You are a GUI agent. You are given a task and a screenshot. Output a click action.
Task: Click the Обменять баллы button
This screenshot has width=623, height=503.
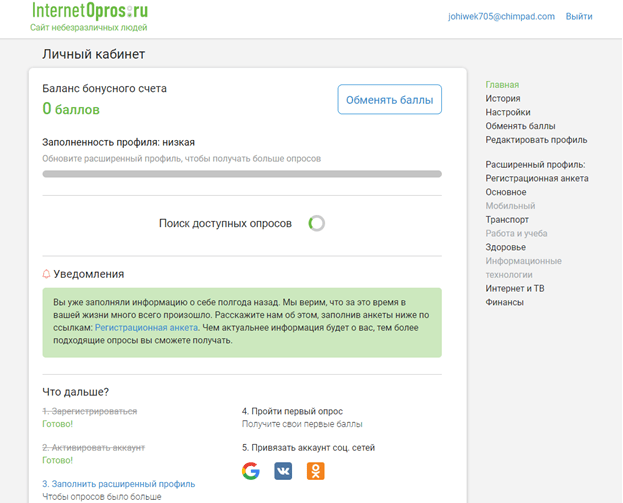pyautogui.click(x=389, y=99)
